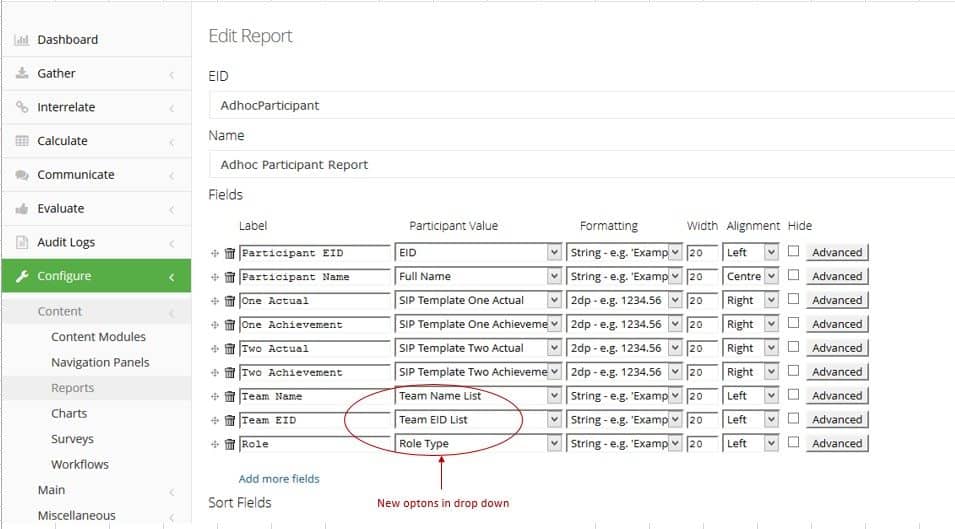Click move handle icon for Role row

point(214,444)
